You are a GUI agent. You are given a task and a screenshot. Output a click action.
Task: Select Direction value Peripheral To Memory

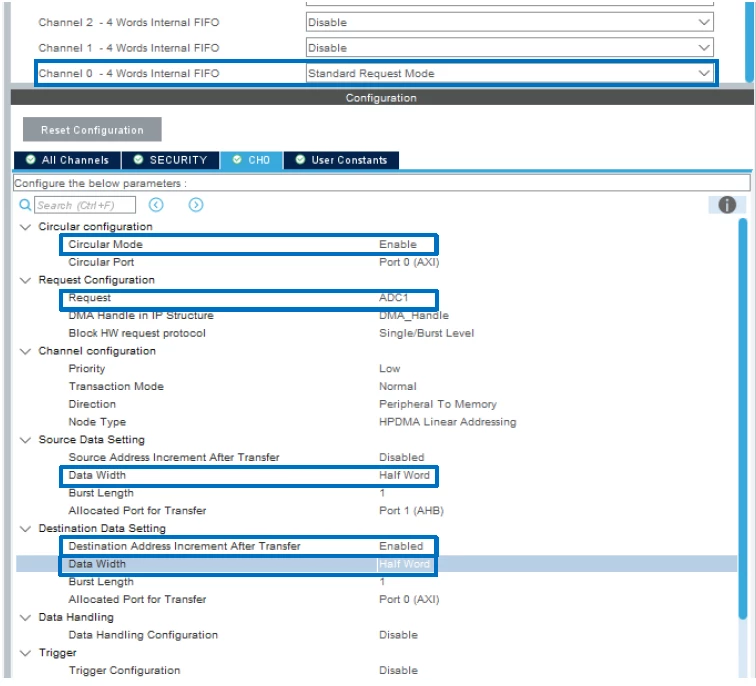pyautogui.click(x=438, y=404)
